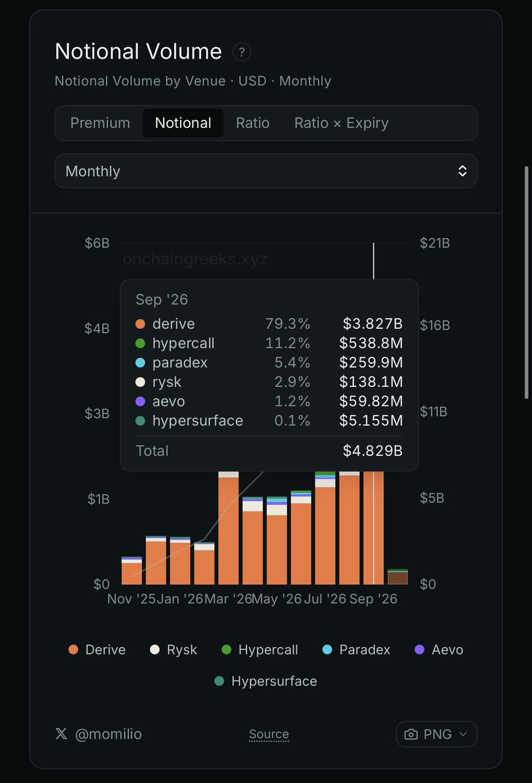This screenshot has width=532, height=783.
Task: Toggle the Rysk legend series
Action: pyautogui.click(x=173, y=650)
